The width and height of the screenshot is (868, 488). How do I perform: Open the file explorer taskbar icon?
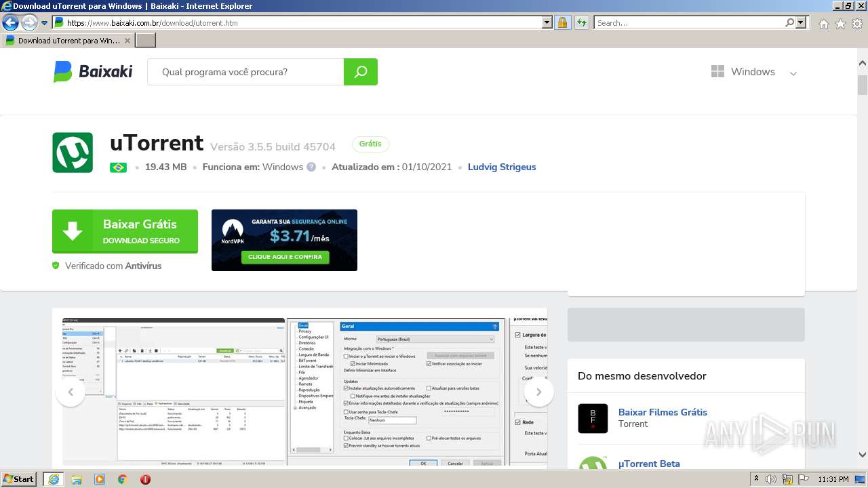pos(76,479)
